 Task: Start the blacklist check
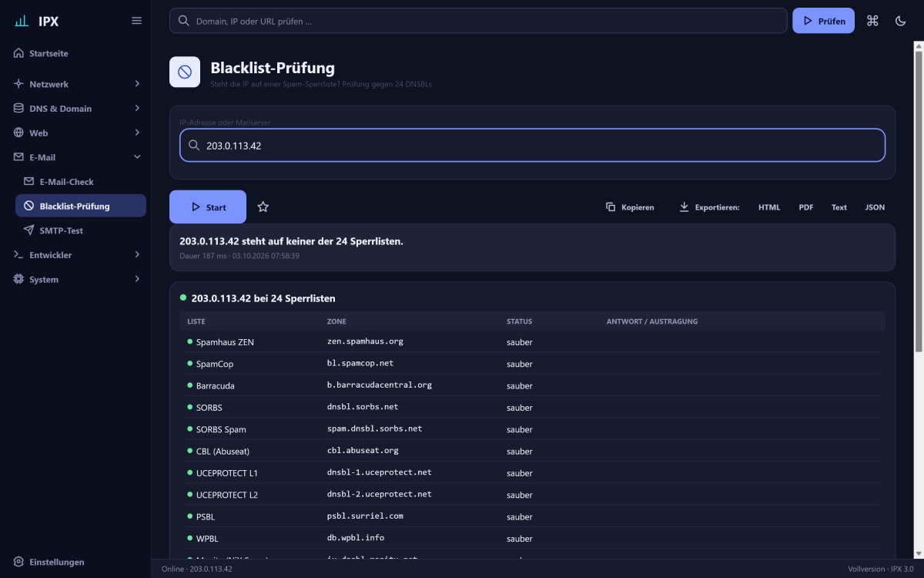208,207
